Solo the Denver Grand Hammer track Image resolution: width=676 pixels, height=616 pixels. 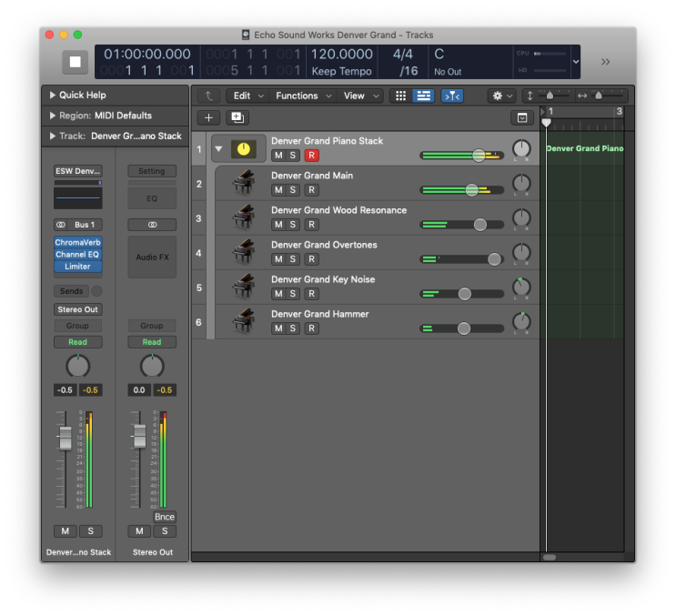click(293, 328)
